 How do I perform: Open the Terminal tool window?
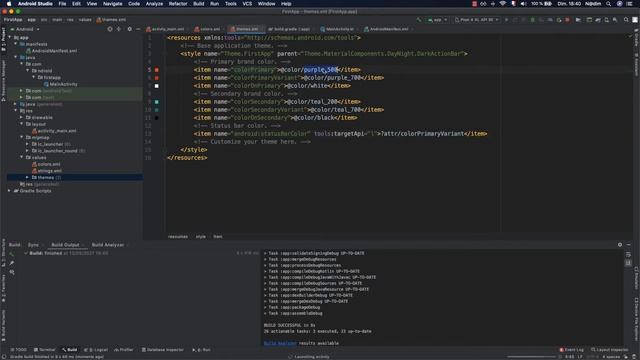pos(44,350)
